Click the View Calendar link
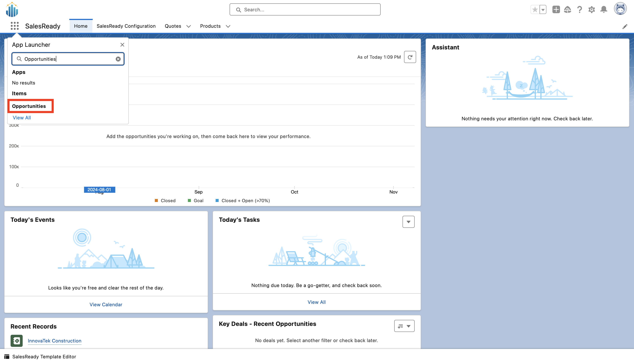634x364 pixels. point(106,305)
